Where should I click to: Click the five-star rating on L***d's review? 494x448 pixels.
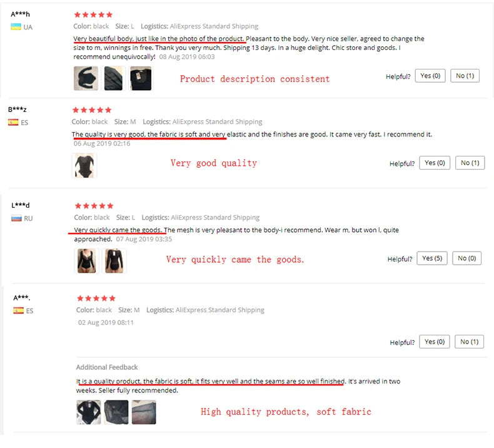coord(94,206)
